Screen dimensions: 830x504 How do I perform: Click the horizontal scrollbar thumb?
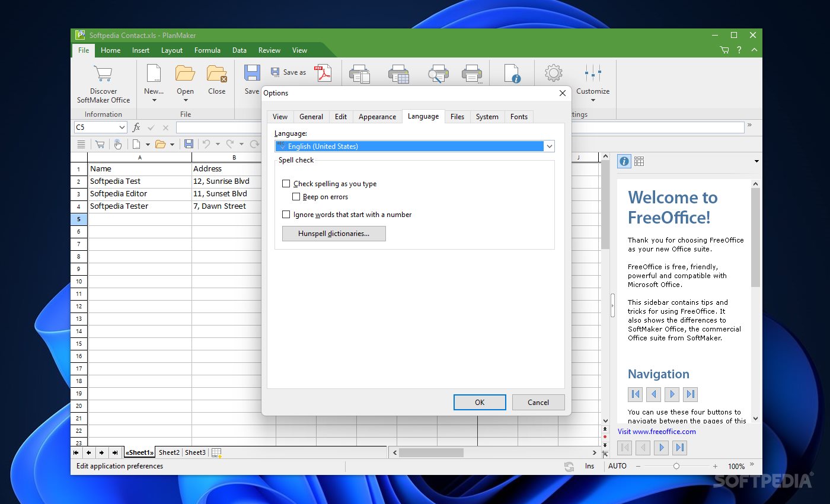(431, 452)
